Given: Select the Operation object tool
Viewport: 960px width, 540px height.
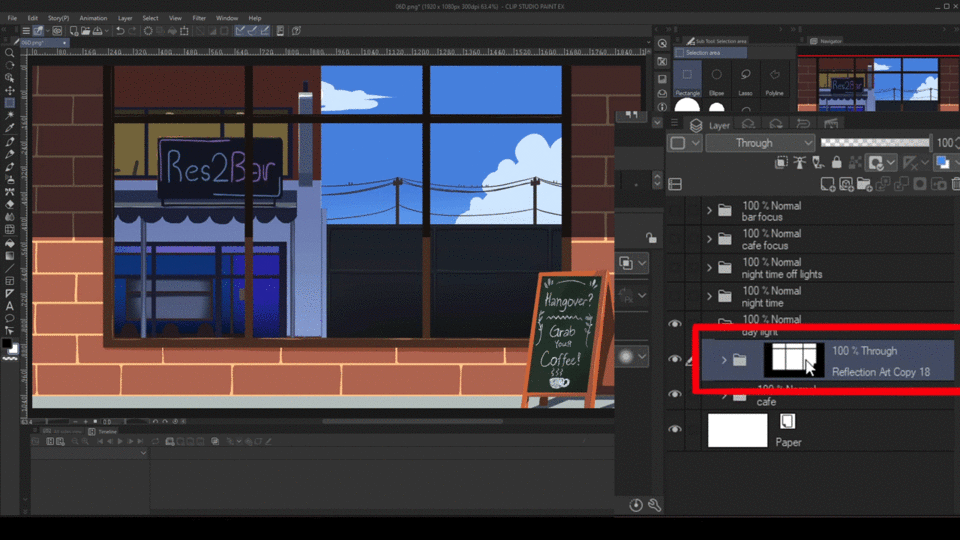Looking at the screenshot, I should coord(10,78).
